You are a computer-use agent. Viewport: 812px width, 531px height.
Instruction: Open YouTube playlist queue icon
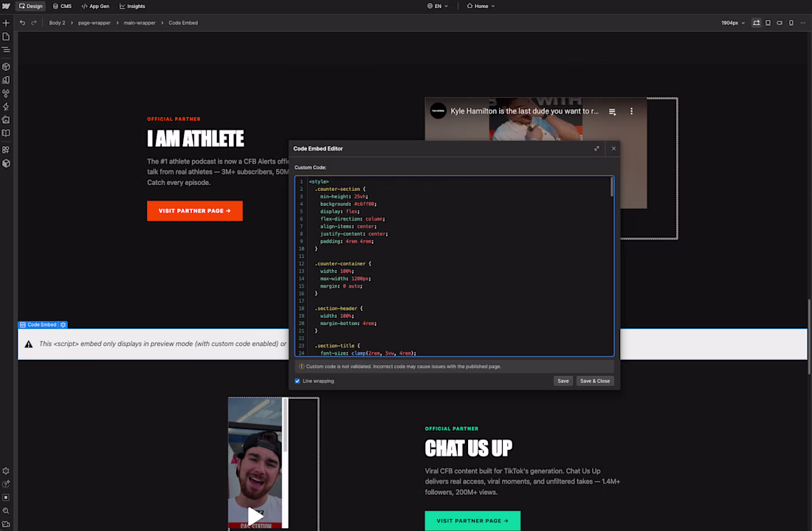click(x=612, y=111)
